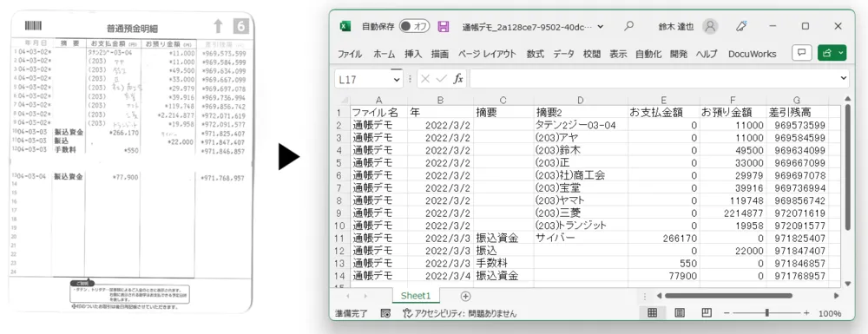
Task: Select column header A
Action: click(378, 100)
